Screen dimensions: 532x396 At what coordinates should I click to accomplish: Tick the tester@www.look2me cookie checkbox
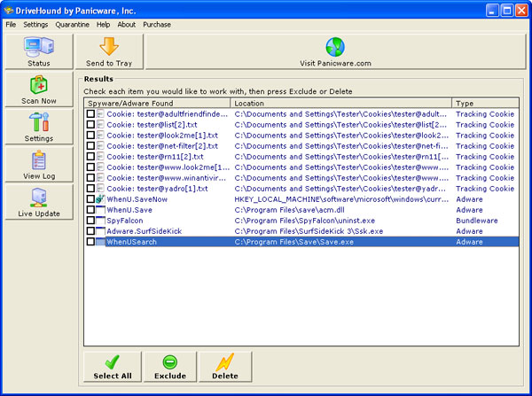tap(90, 167)
